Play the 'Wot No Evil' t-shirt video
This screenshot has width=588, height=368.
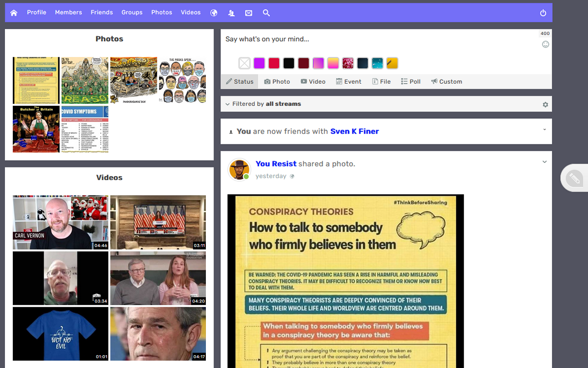tap(60, 334)
